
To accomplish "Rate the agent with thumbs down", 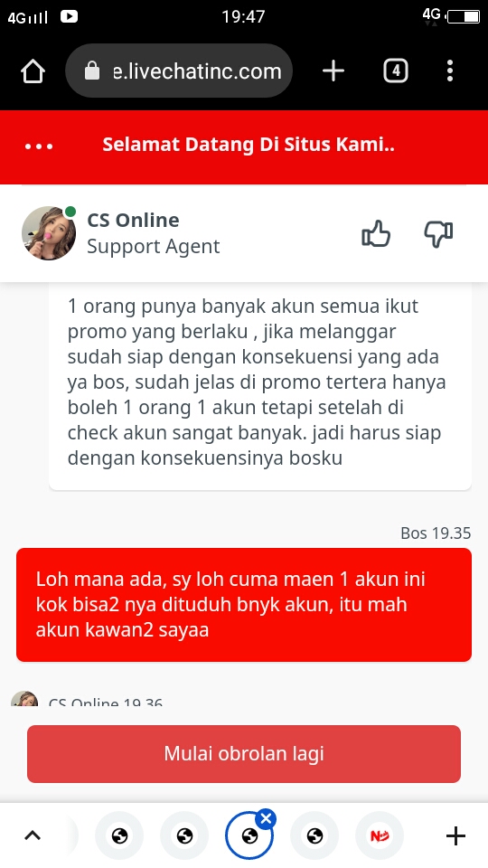I will pos(438,235).
